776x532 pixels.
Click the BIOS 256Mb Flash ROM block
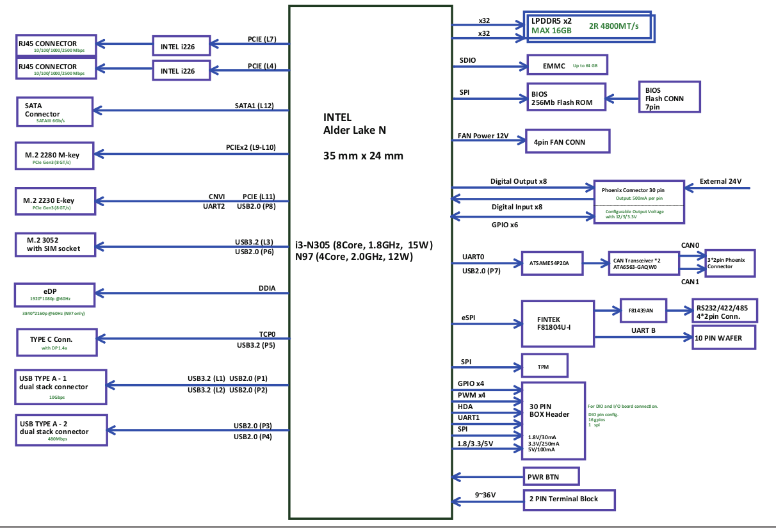(x=566, y=97)
